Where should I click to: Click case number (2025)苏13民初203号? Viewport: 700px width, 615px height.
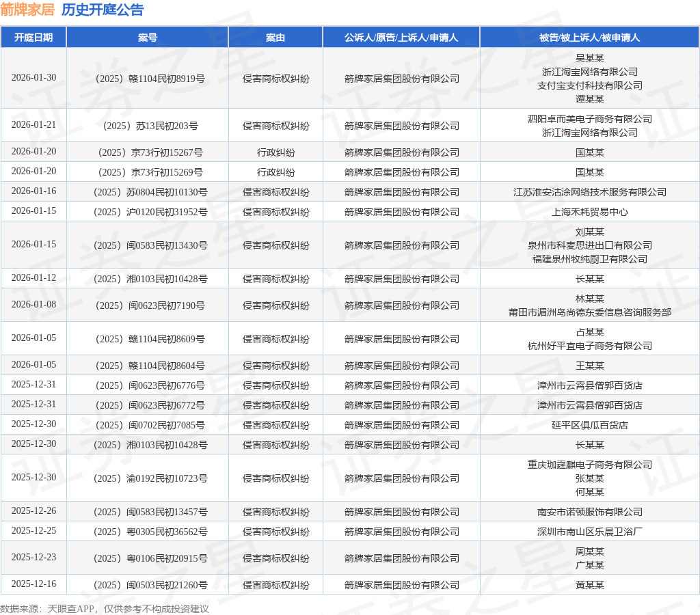[150, 126]
